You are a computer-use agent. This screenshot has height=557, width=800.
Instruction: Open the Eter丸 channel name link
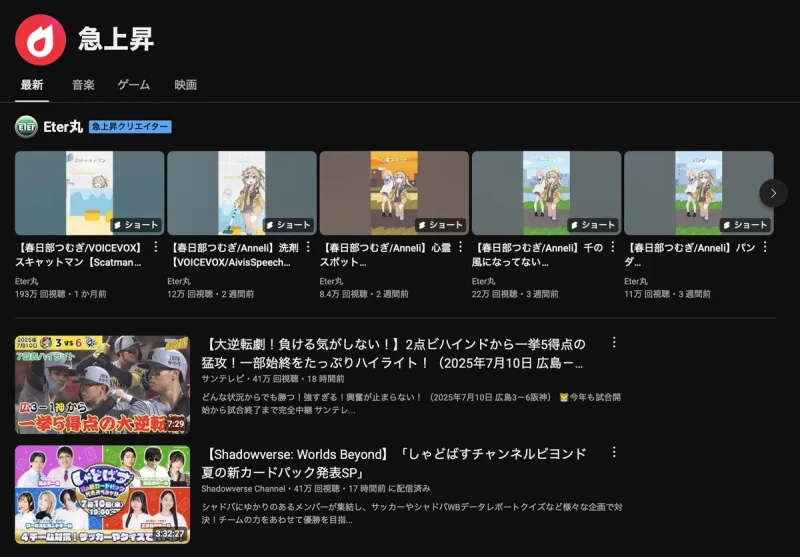(x=63, y=126)
